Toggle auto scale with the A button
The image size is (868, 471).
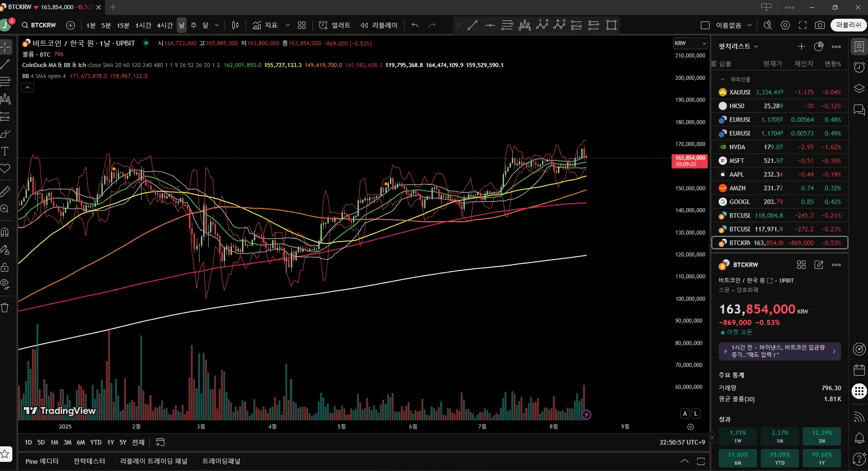click(685, 413)
